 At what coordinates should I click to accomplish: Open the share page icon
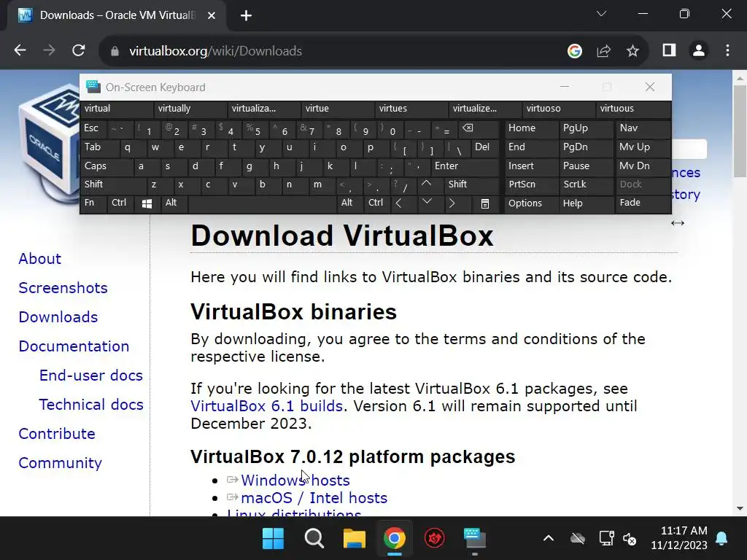point(603,51)
